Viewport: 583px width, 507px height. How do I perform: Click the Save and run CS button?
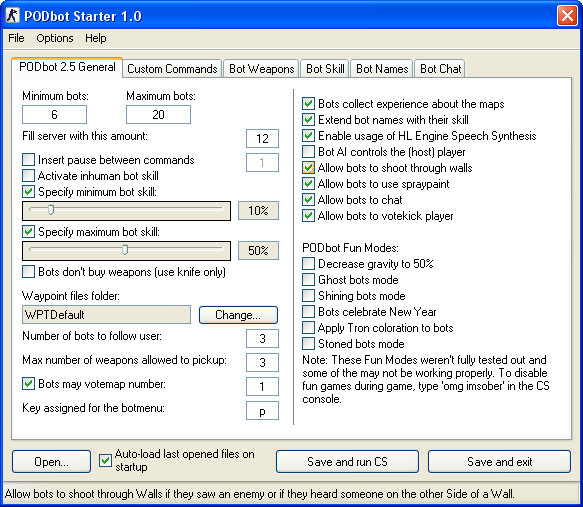click(x=347, y=462)
